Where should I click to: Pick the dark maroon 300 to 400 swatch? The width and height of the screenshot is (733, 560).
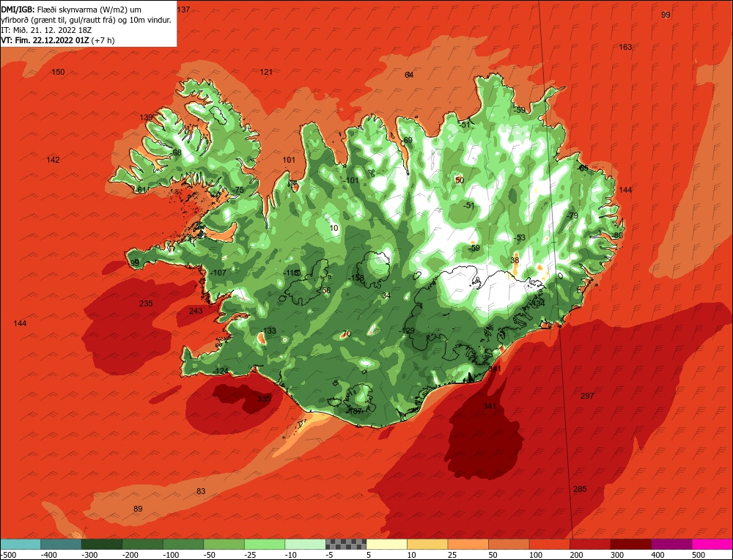(x=630, y=544)
